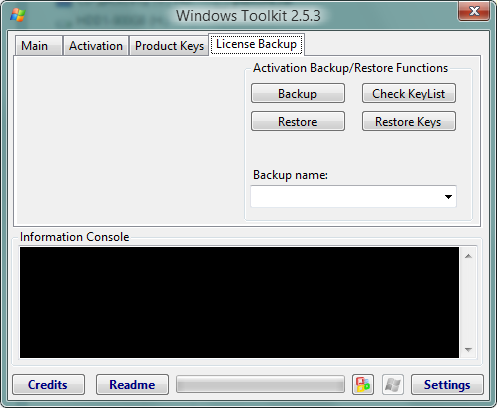Click the Restore Keys button

tap(409, 121)
